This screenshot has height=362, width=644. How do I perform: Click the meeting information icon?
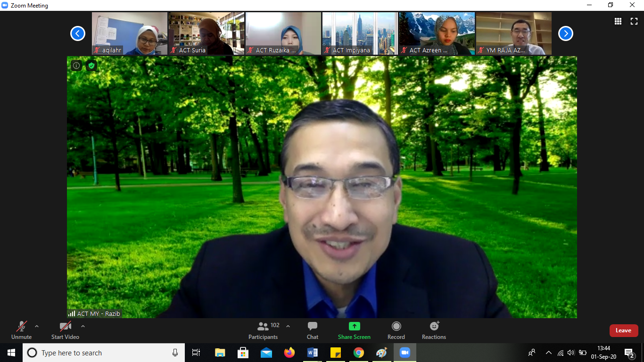[76, 66]
